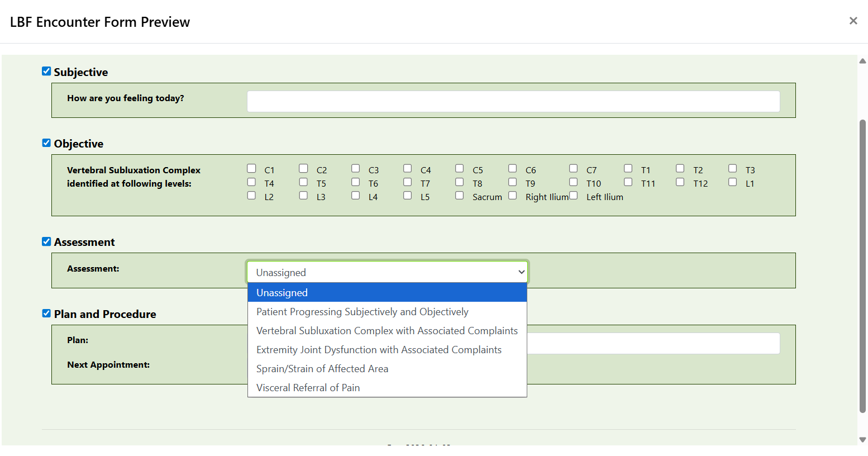The width and height of the screenshot is (868, 456).
Task: Tick the Left Ilium checkbox
Action: [573, 196]
